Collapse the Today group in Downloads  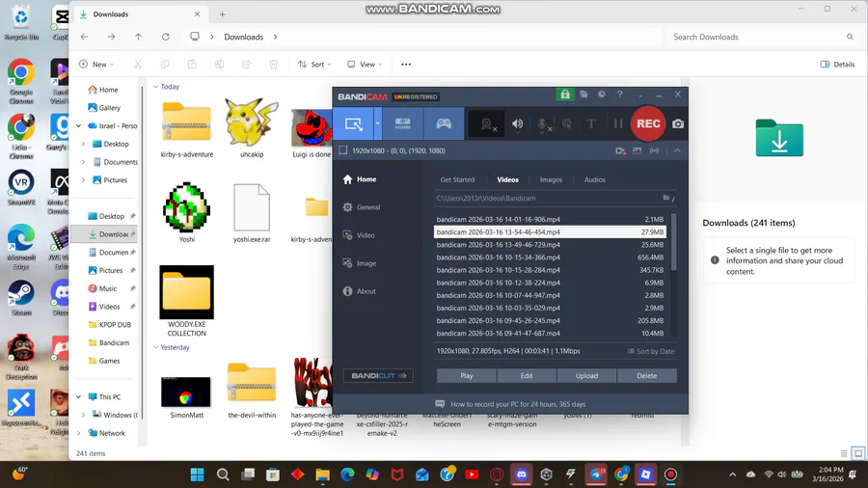coord(155,87)
